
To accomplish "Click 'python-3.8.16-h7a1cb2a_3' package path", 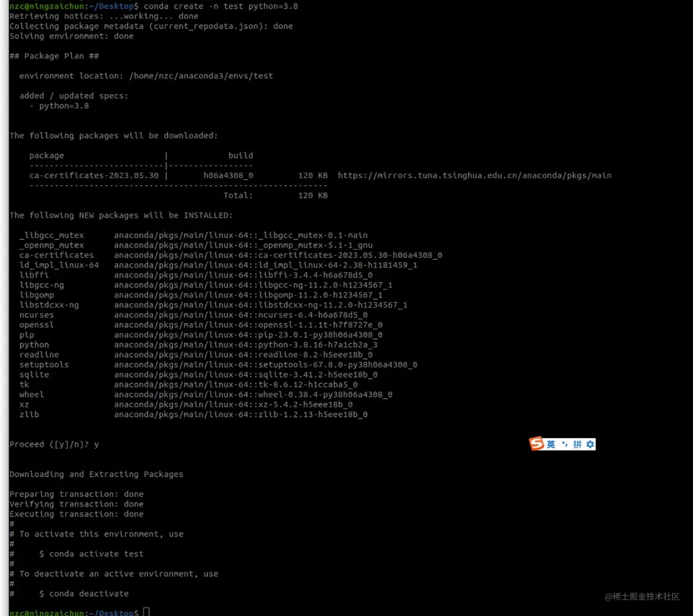I will pyautogui.click(x=246, y=345).
